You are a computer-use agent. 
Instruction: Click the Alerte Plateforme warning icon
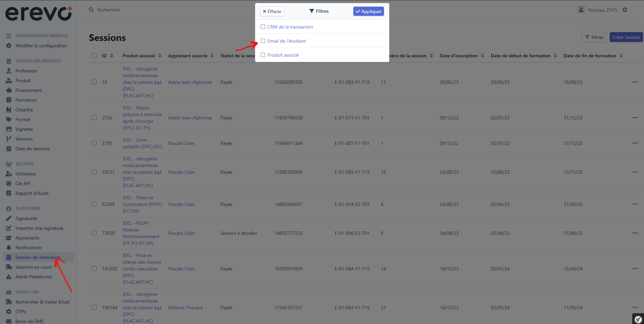pos(9,277)
